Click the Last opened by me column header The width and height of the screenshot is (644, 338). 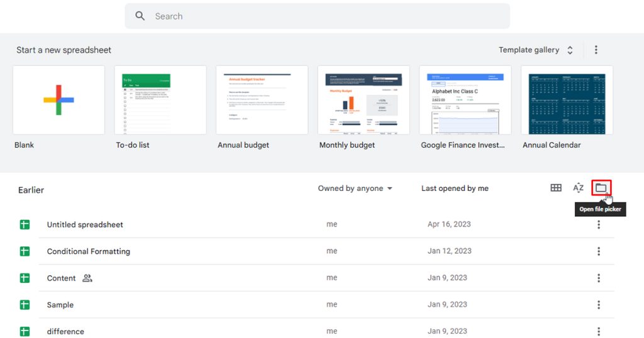tap(455, 188)
